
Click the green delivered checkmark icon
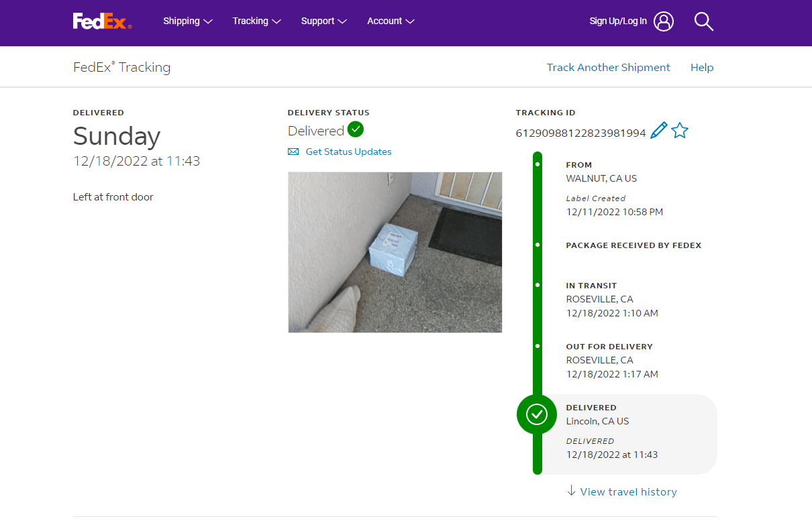coord(356,129)
